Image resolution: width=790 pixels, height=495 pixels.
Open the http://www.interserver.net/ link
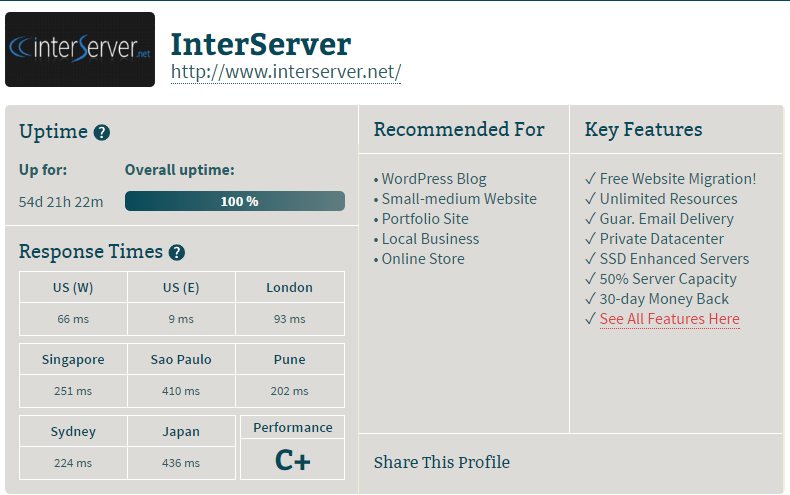(x=286, y=72)
